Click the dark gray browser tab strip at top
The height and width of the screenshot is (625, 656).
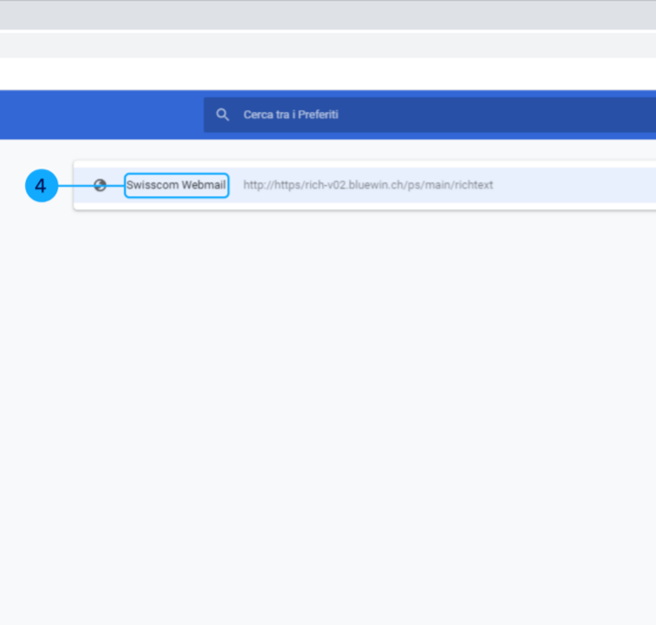(x=328, y=14)
